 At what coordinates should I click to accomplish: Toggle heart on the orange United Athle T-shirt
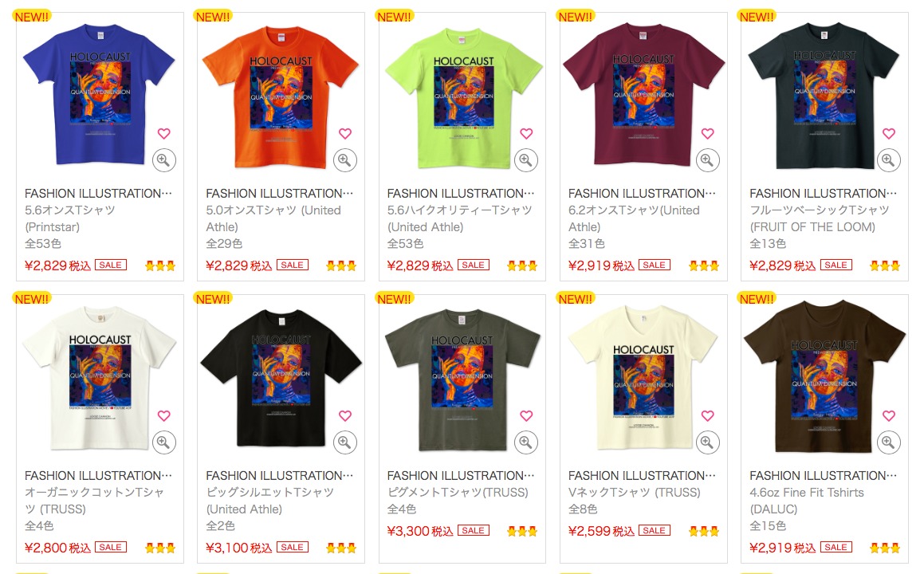click(345, 134)
